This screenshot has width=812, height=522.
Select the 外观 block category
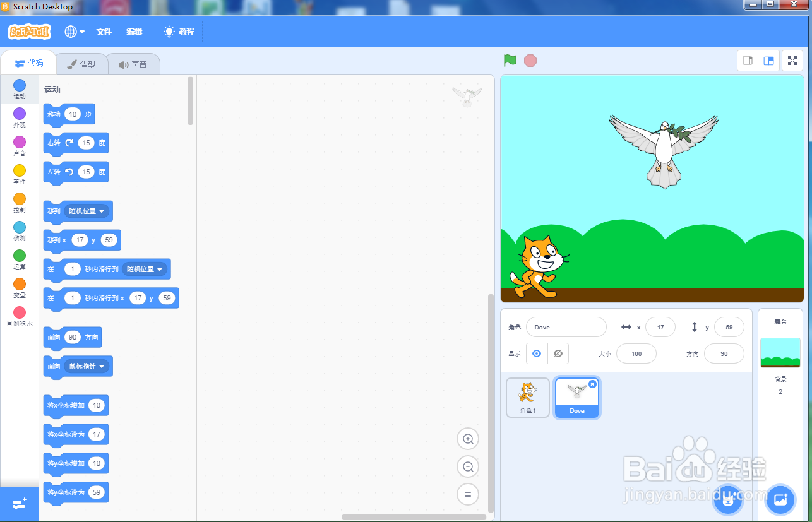20,118
